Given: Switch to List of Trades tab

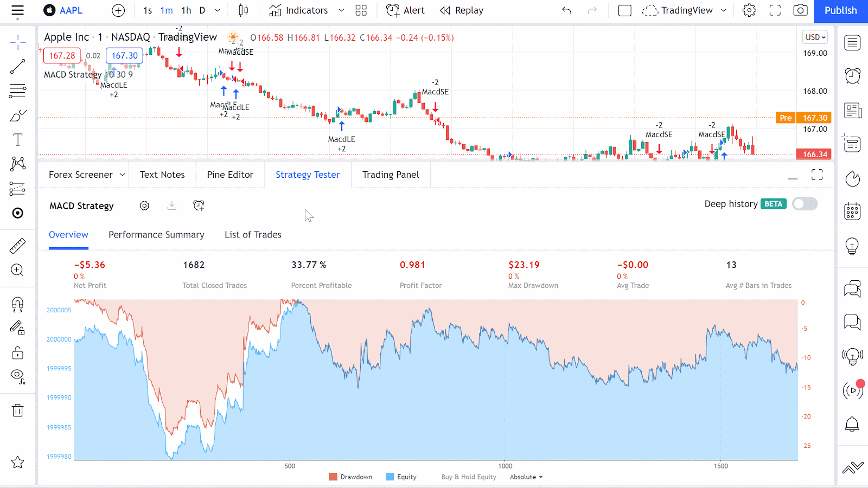Looking at the screenshot, I should pos(253,235).
